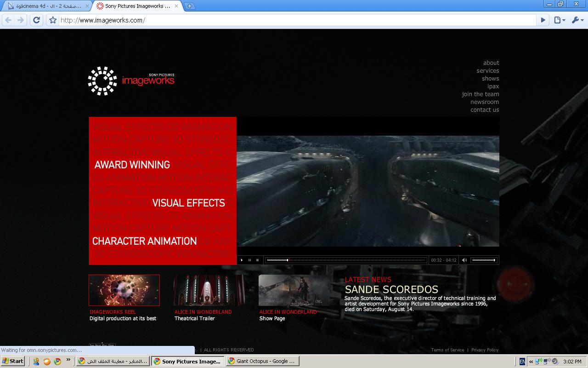Click the LATEST NEWS heading
The height and width of the screenshot is (368, 588).
(x=368, y=280)
